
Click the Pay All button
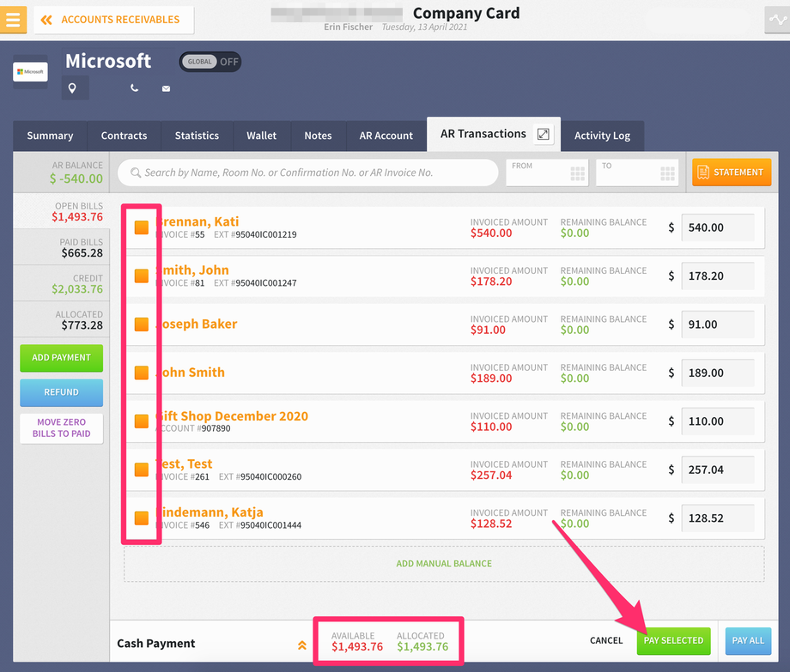click(748, 641)
